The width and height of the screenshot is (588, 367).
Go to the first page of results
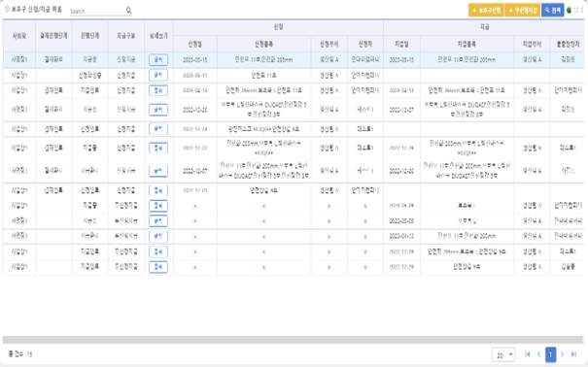coord(527,354)
